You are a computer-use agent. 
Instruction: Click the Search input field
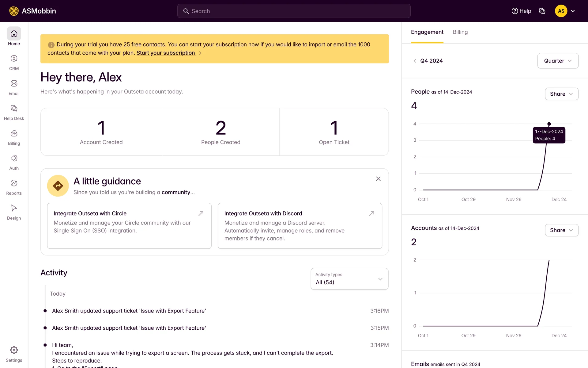294,11
